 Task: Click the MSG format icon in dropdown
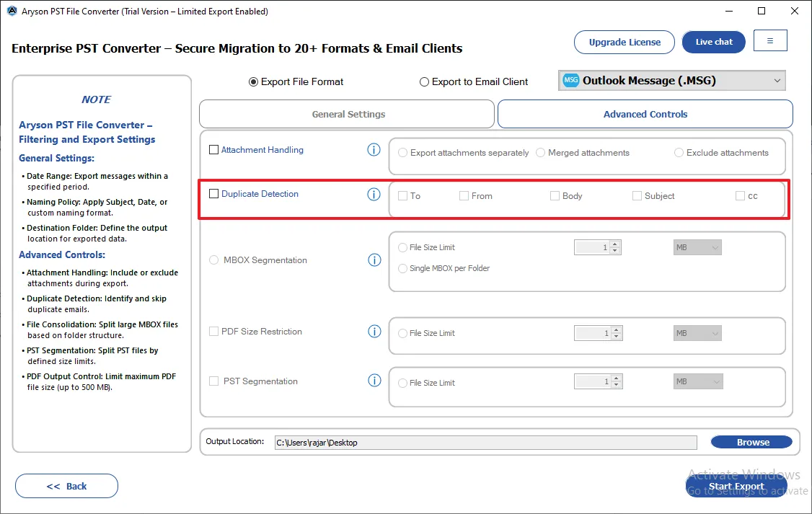point(570,80)
